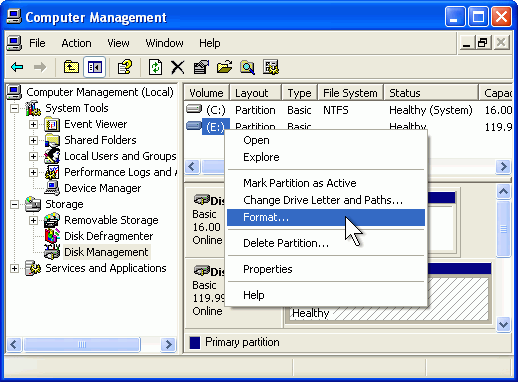The width and height of the screenshot is (518, 382).
Task: Click the Up one level folder icon
Action: (71, 67)
